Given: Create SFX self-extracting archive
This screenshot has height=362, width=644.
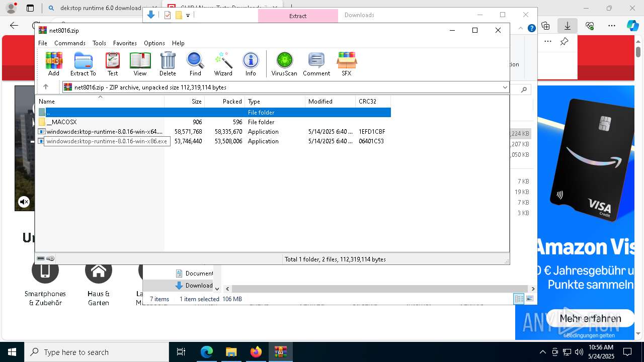Looking at the screenshot, I should [347, 64].
